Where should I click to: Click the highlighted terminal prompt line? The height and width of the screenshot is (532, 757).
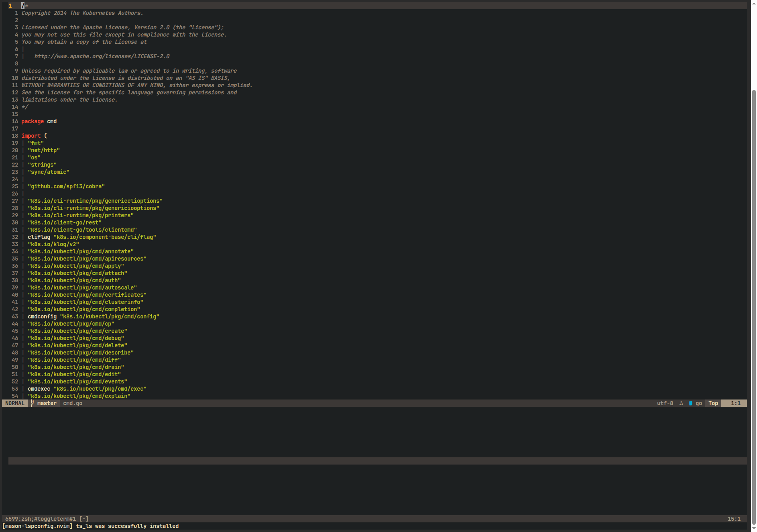coord(377,461)
